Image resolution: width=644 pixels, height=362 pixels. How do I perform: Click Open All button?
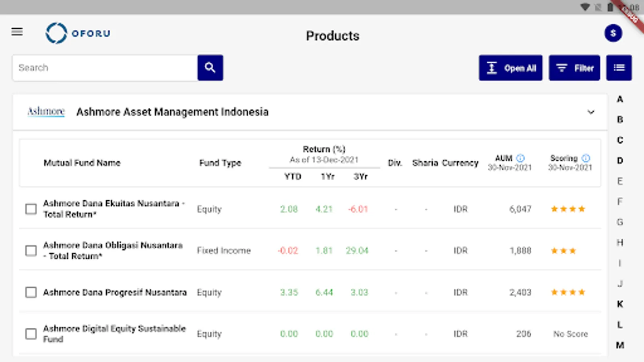pos(510,68)
